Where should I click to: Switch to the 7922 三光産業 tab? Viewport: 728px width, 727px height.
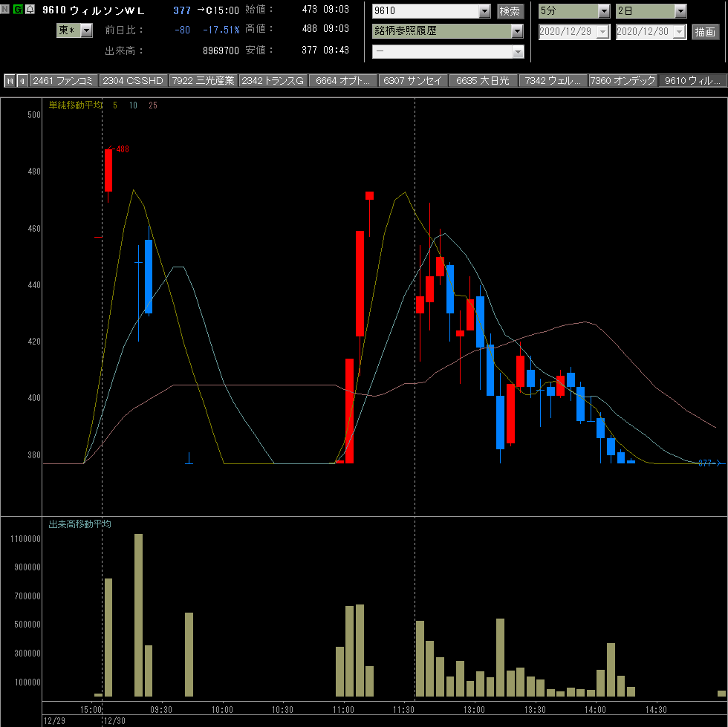(203, 81)
